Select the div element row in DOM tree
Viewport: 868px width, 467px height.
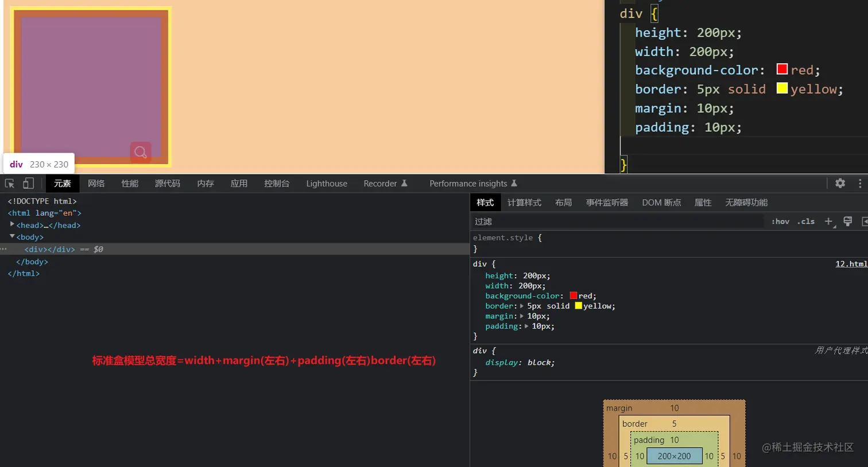pyautogui.click(x=235, y=249)
